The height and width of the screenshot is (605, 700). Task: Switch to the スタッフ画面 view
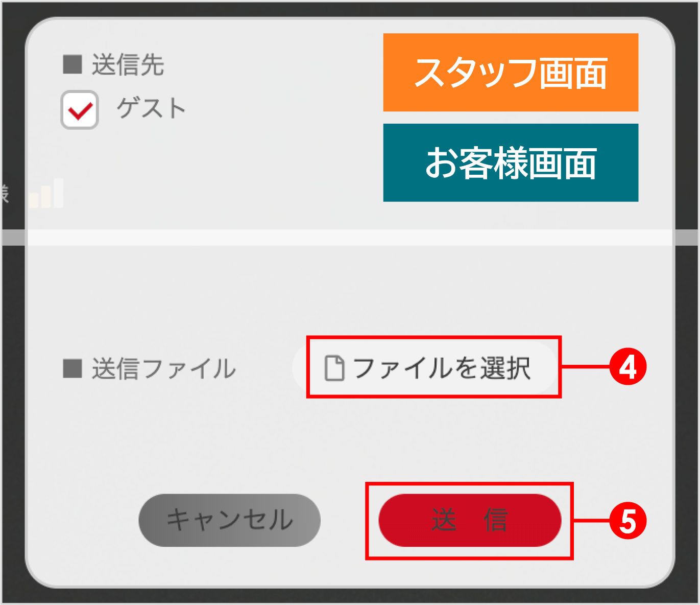[510, 72]
